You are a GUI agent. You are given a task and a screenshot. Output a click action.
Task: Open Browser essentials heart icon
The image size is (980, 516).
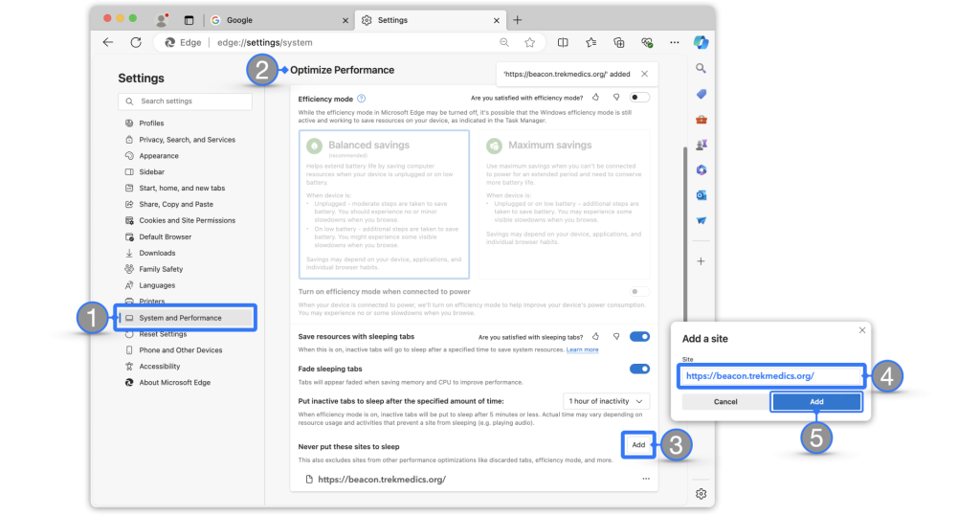647,42
